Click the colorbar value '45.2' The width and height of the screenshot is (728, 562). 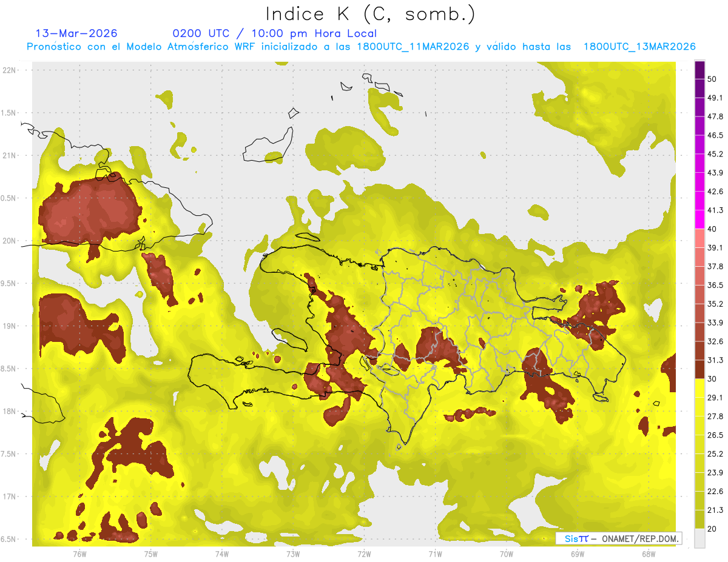pyautogui.click(x=715, y=154)
